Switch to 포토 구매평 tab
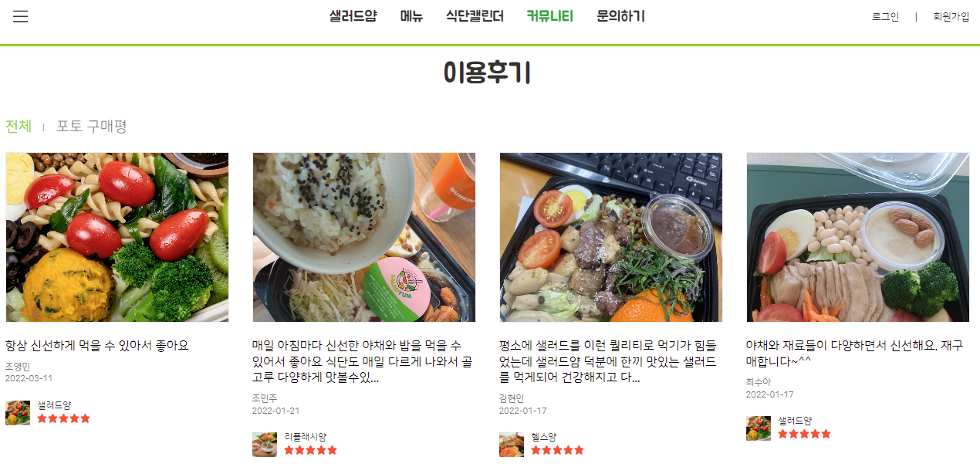 coord(91,126)
